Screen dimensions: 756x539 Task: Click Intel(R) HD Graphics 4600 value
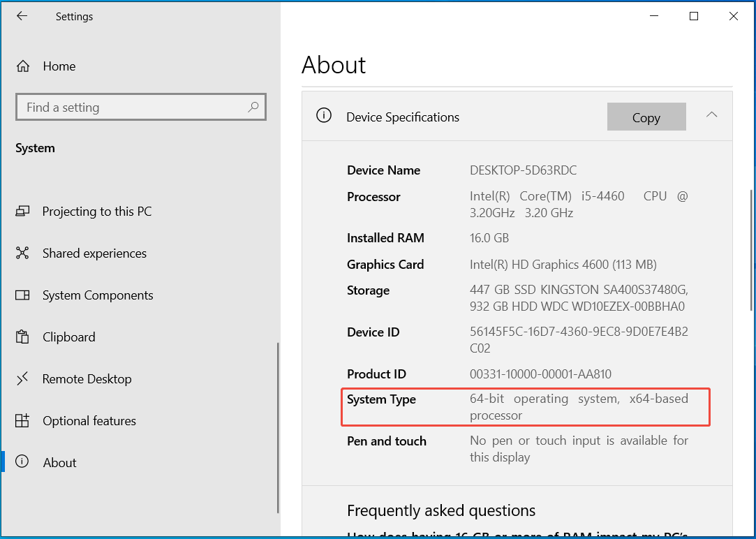[563, 264]
